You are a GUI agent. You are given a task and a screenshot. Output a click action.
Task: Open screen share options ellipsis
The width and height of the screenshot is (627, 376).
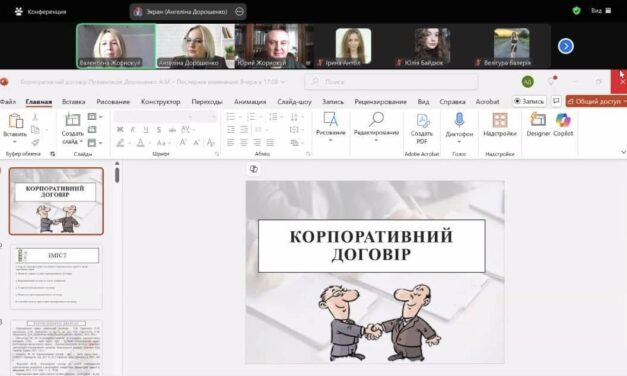[x=239, y=12]
